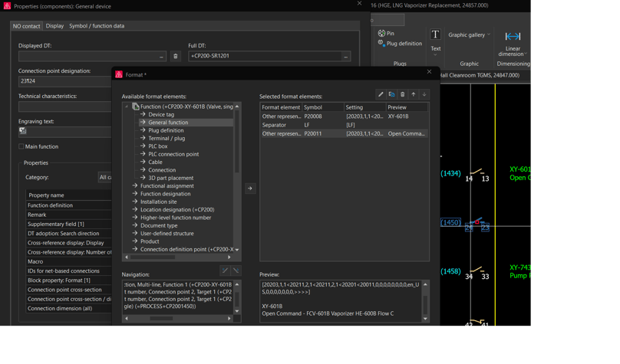Switch to the Display tab

pyautogui.click(x=54, y=26)
